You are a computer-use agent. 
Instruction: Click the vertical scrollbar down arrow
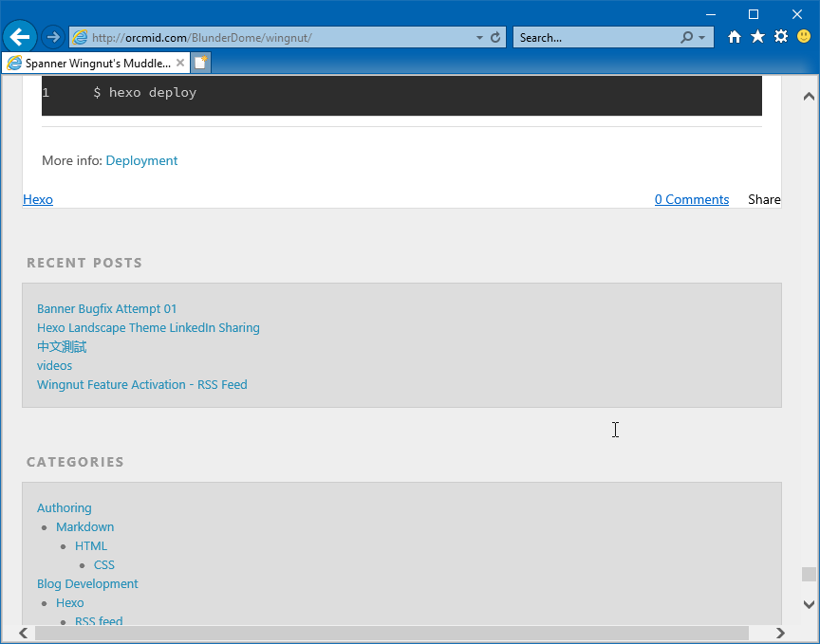[x=809, y=604]
